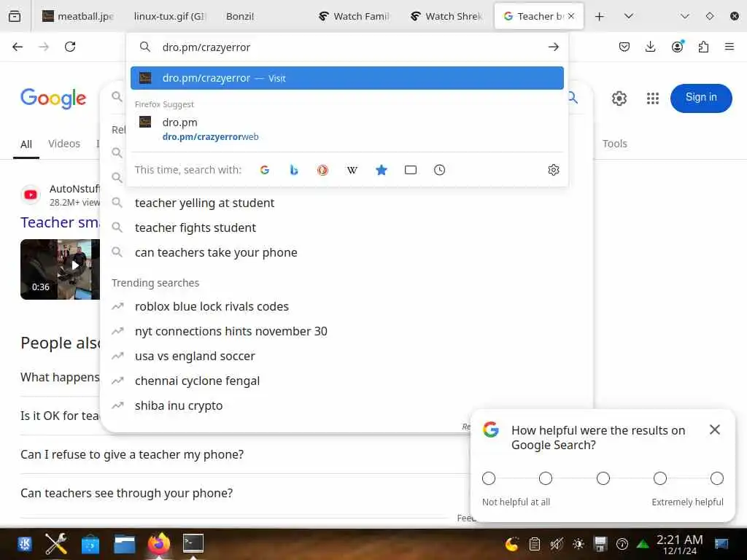Choose the dro.pm/crazyerrorweb Firefox suggestion
The image size is (747, 560).
[x=347, y=129]
